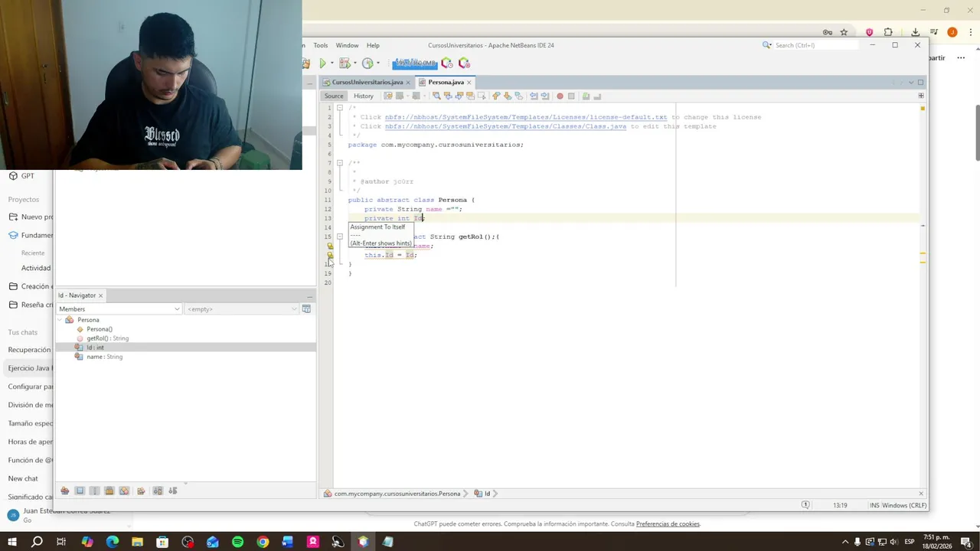Toggle Sort by Name in the Navigator
The height and width of the screenshot is (551, 980).
coord(158,491)
